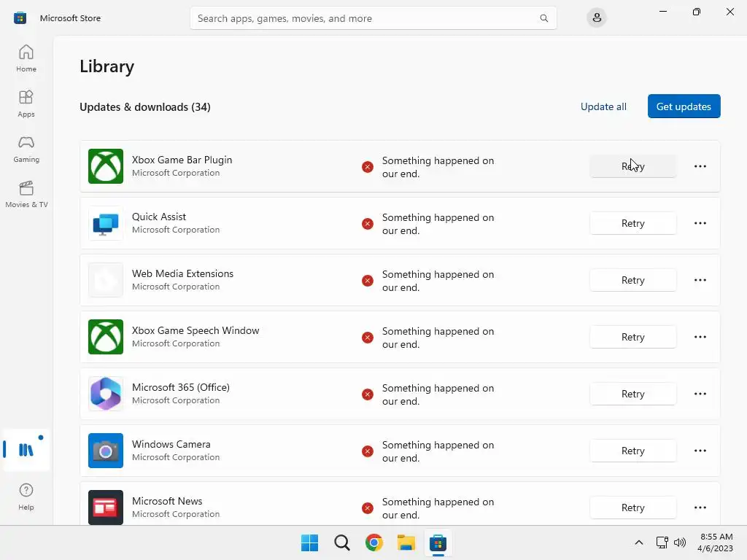Open more options for Web Media Extensions

(x=700, y=280)
